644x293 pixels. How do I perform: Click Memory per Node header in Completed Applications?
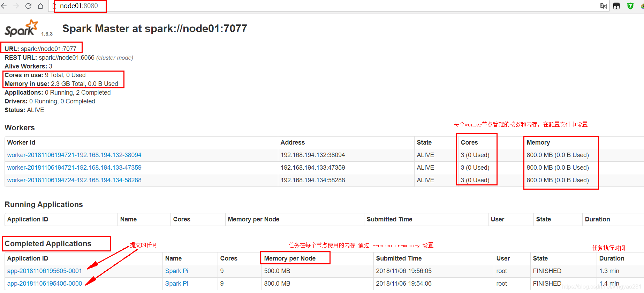point(290,258)
